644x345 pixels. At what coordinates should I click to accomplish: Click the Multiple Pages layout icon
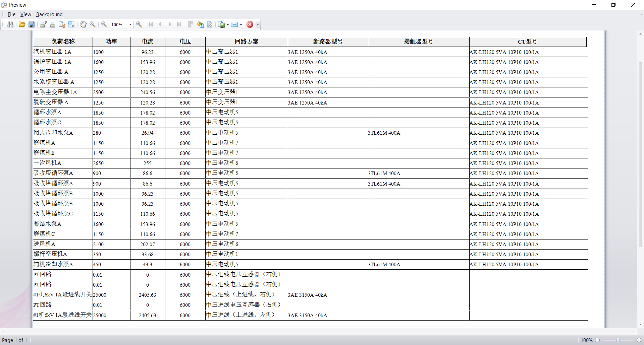pyautogui.click(x=191, y=24)
